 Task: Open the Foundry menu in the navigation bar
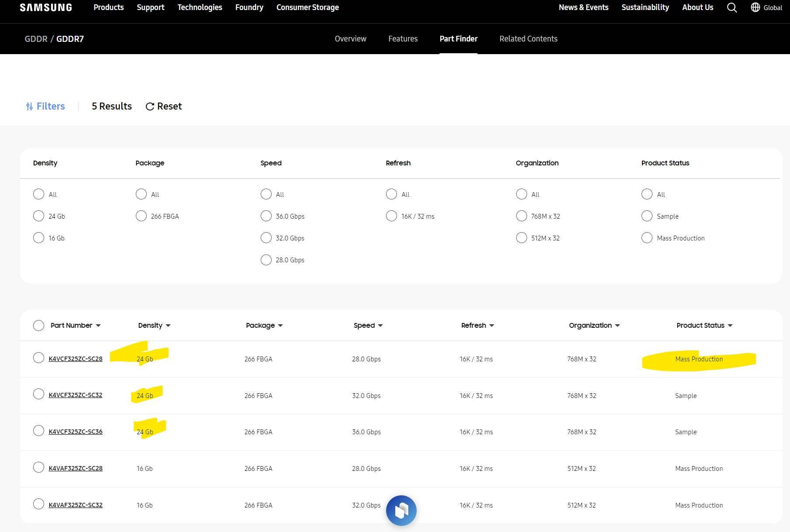tap(249, 7)
